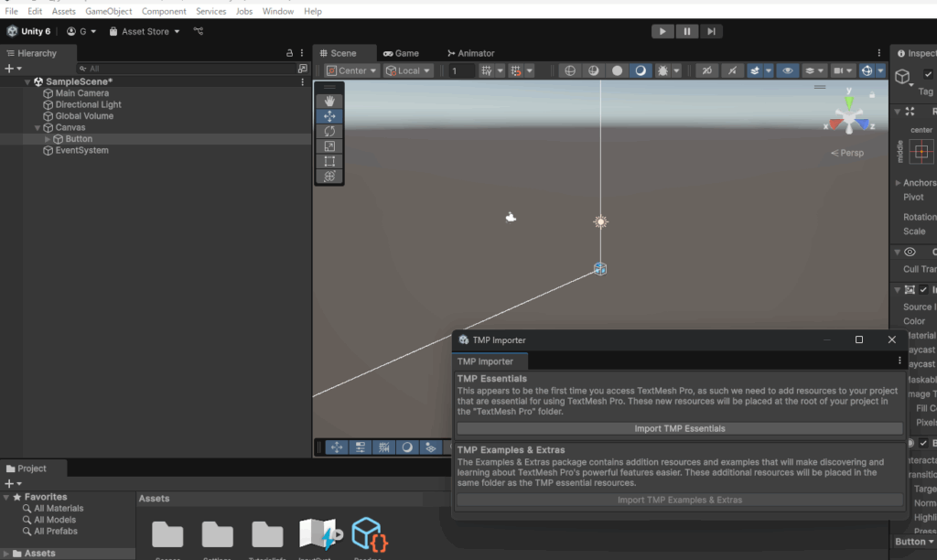Click the Unity 6 logo

[x=12, y=31]
